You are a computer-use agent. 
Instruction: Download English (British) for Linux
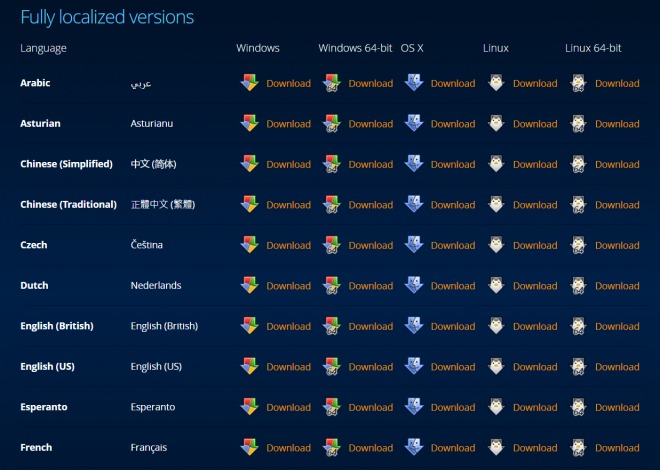pos(535,326)
